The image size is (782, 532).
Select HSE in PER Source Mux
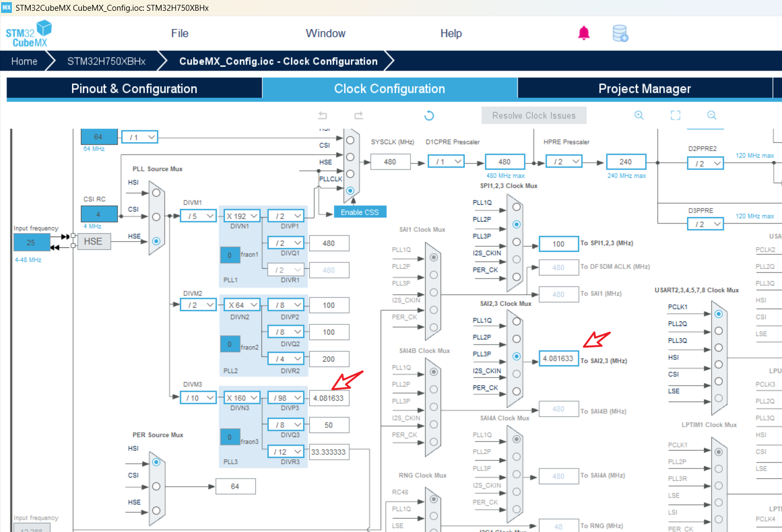tap(156, 510)
